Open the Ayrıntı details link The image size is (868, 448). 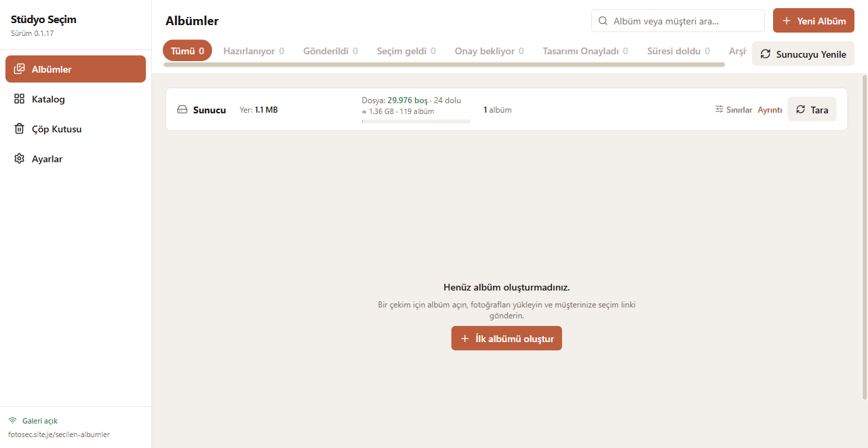tap(770, 109)
